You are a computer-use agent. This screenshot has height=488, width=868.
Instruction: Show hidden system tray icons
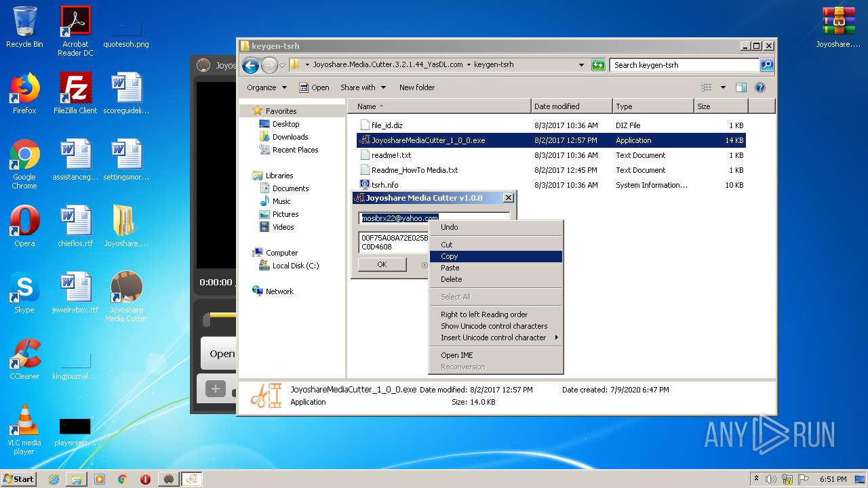pos(756,479)
